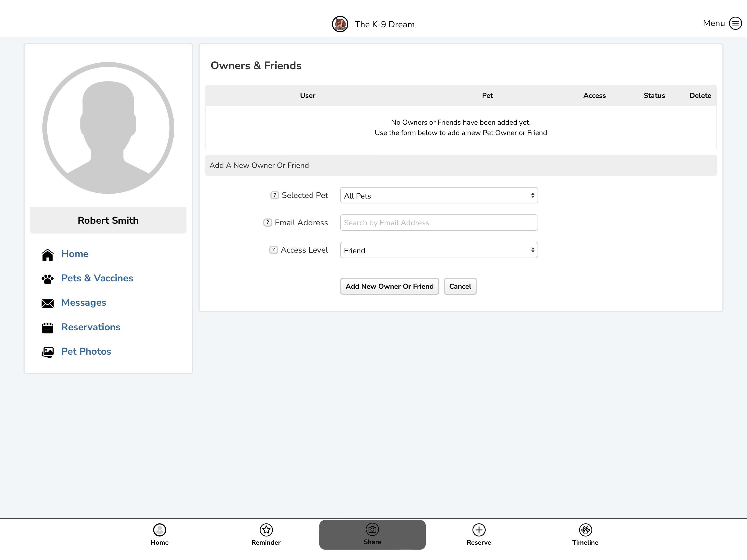Click the help icon for Email Address
747x560 pixels.
click(x=267, y=223)
